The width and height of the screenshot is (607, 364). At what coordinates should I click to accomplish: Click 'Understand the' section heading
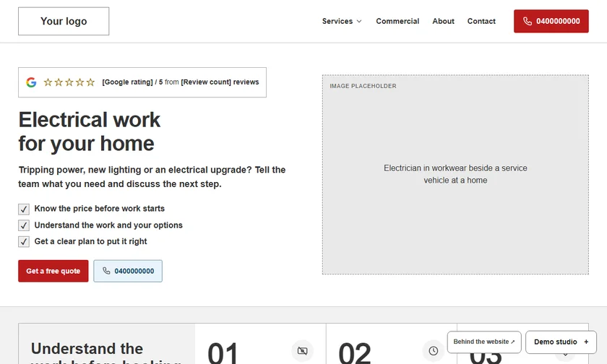[x=87, y=349]
